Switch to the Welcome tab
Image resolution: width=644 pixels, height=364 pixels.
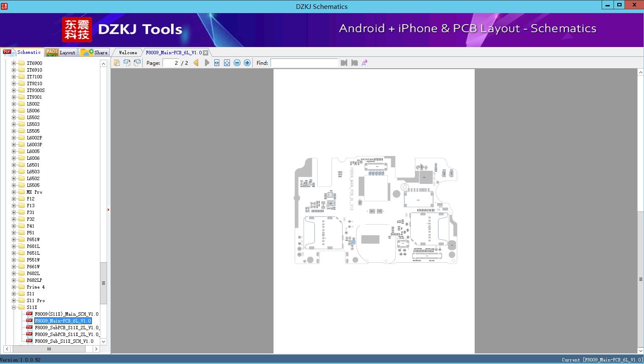[x=127, y=53]
